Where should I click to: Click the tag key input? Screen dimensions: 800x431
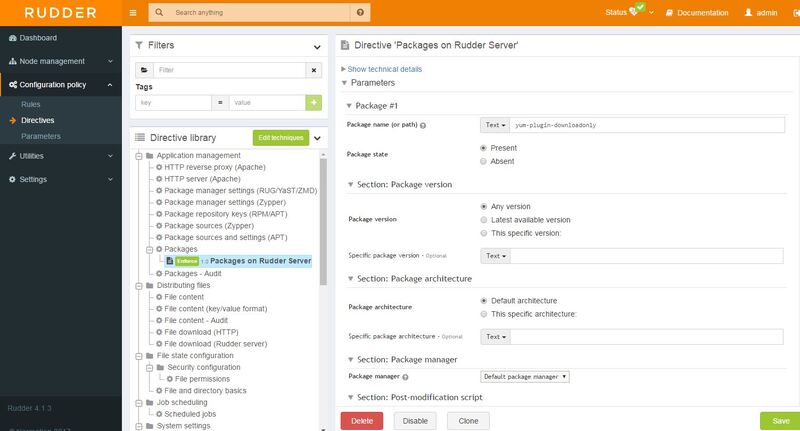coord(173,103)
